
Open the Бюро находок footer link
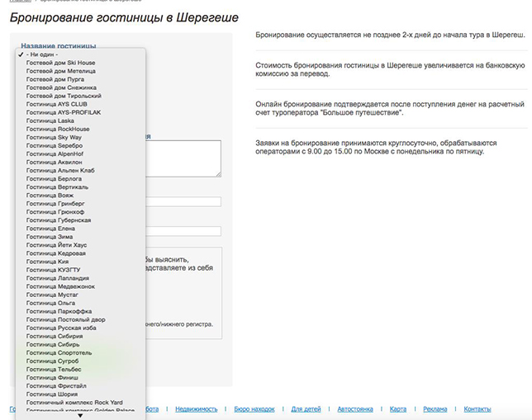[254, 409]
